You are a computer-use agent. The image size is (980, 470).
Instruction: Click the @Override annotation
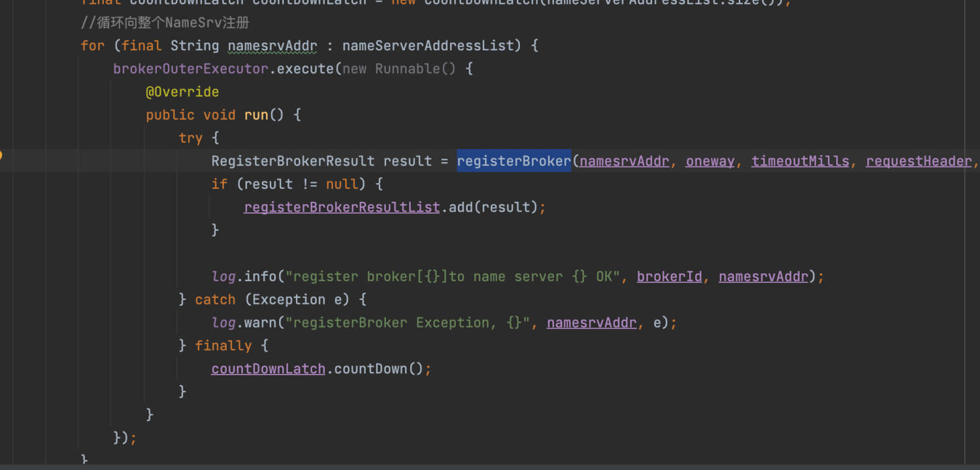coord(182,92)
